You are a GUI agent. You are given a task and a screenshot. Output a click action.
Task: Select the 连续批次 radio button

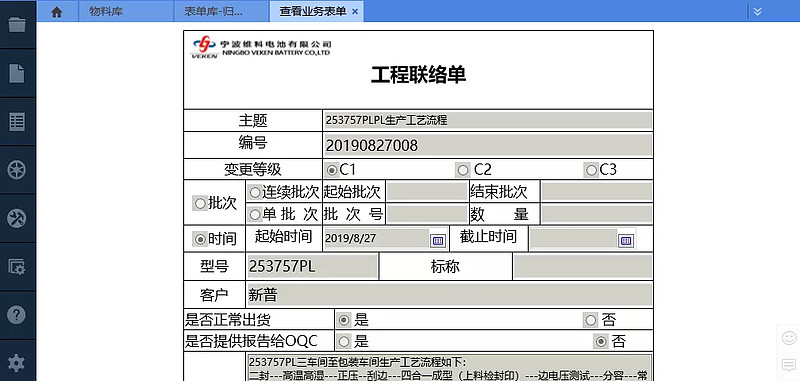255,193
